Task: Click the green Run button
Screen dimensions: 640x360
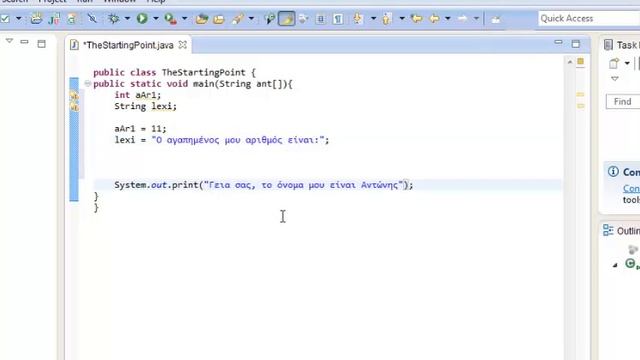Action: coord(142,18)
